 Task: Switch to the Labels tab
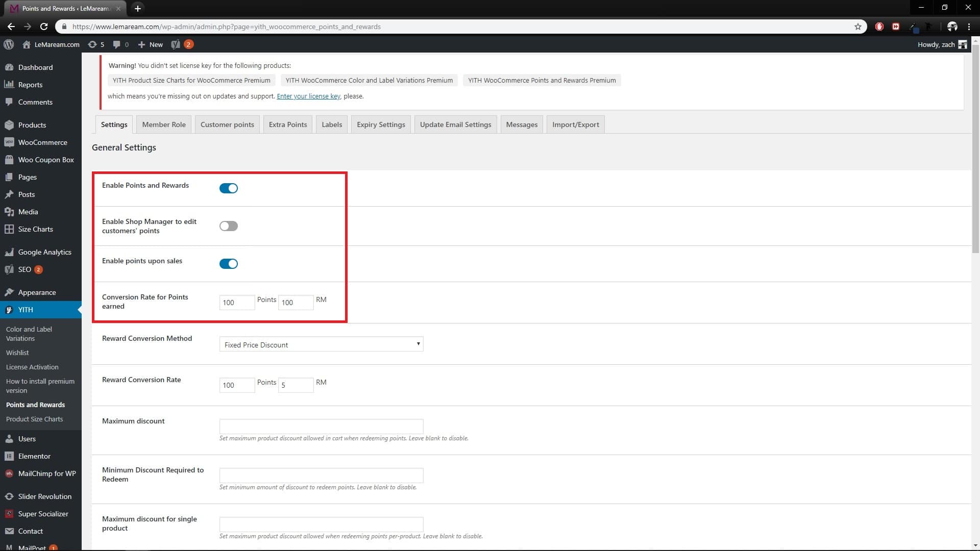click(x=332, y=124)
